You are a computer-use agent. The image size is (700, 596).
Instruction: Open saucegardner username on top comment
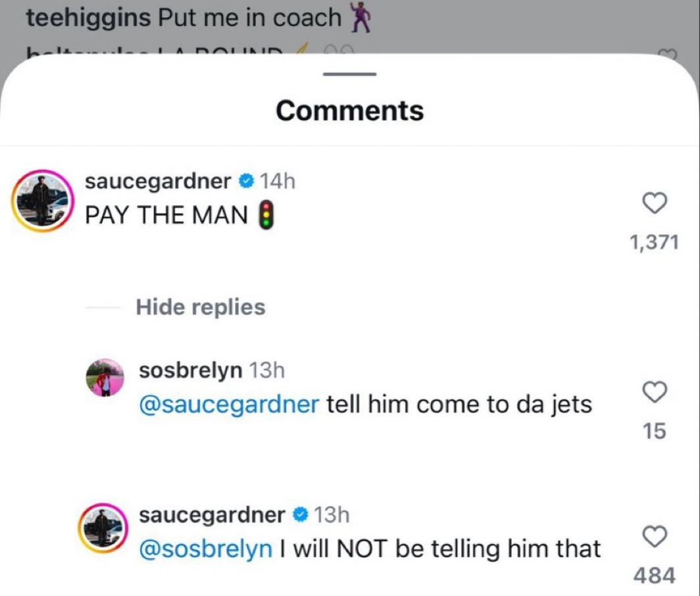158,181
